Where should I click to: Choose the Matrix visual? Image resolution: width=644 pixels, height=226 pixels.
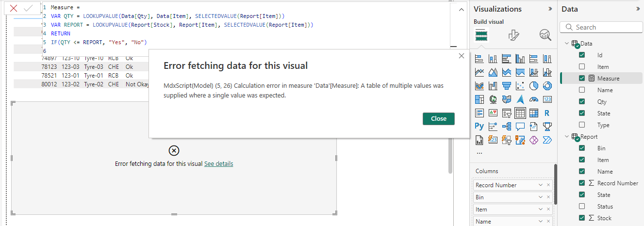coord(534,113)
